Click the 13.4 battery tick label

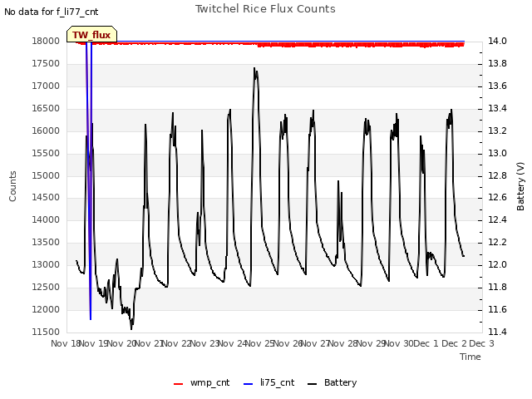click(x=497, y=109)
